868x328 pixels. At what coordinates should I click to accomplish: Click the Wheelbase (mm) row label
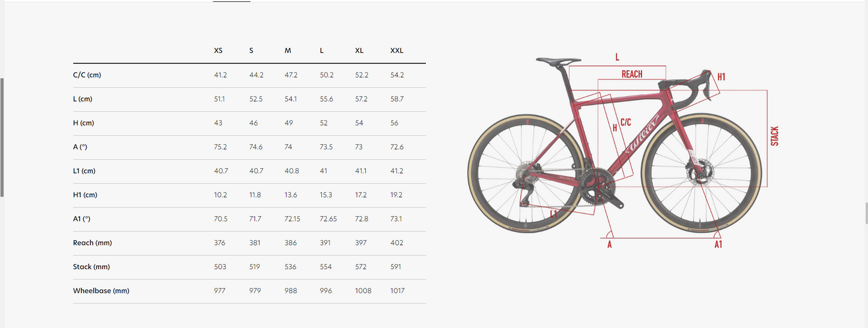pyautogui.click(x=101, y=291)
